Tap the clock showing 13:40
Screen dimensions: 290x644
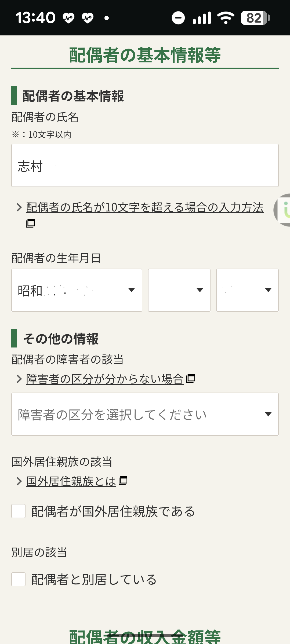35,18
